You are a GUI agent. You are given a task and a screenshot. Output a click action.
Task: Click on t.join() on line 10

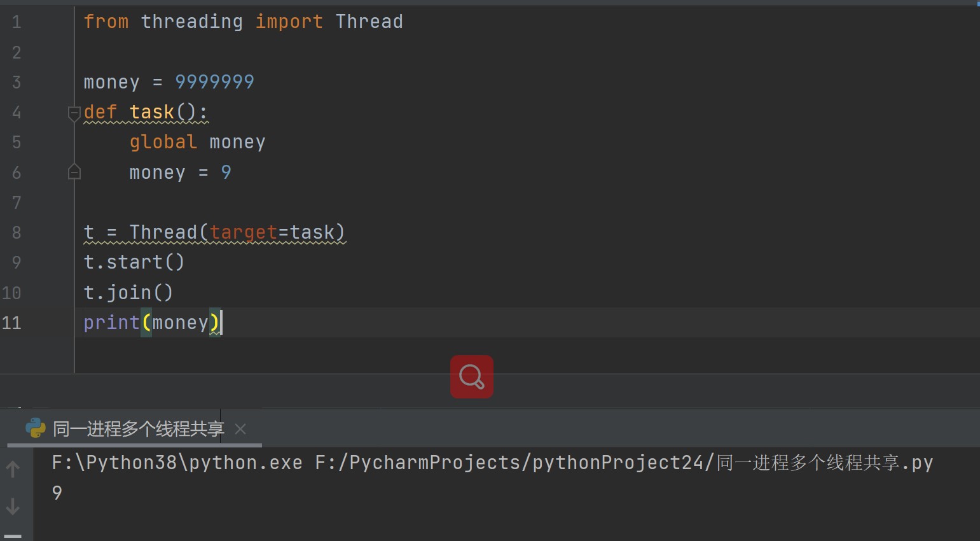click(x=128, y=293)
